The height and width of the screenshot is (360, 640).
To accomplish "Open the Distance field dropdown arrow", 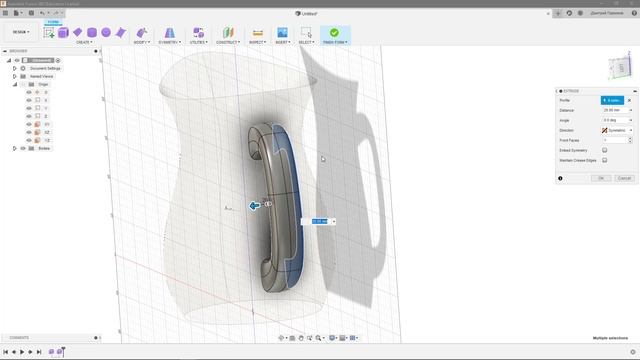I will pos(631,110).
